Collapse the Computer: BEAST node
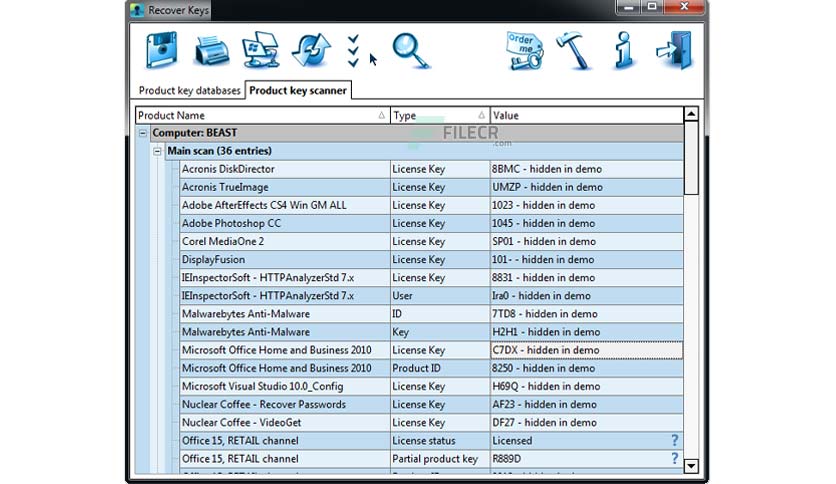Viewport: 836px width, 484px height. 143,133
